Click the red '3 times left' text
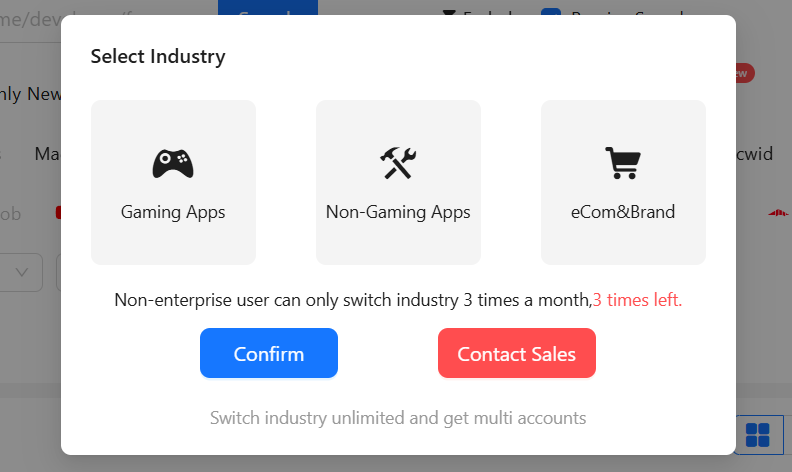 (x=637, y=299)
